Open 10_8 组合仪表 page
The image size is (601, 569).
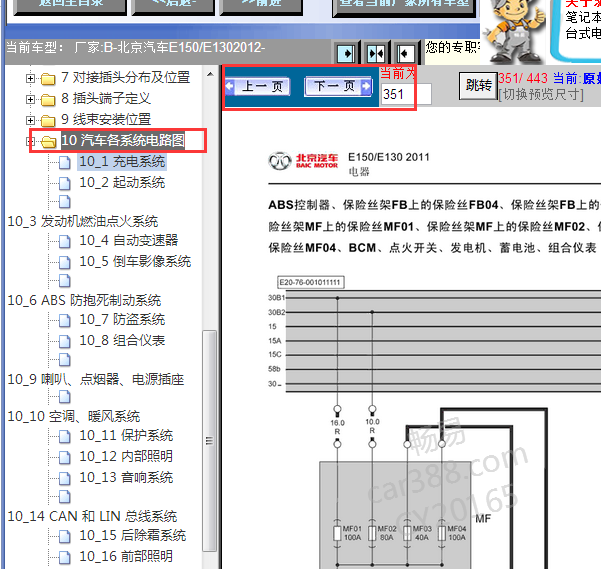tap(122, 341)
